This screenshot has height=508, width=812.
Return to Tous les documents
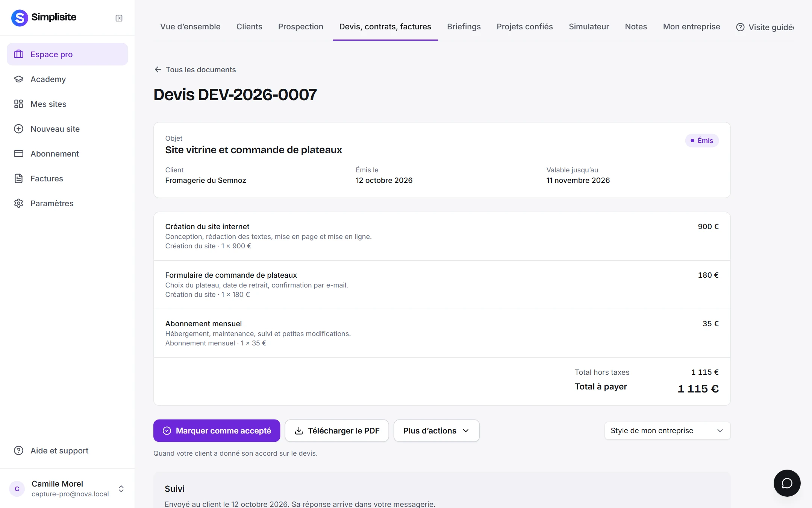195,70
